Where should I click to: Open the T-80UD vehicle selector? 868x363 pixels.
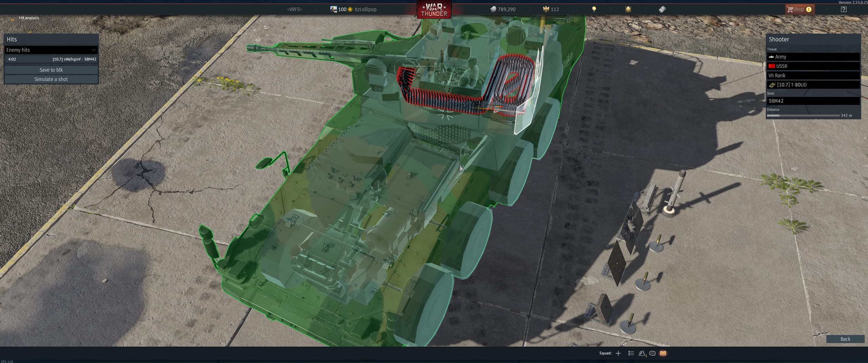pos(813,85)
